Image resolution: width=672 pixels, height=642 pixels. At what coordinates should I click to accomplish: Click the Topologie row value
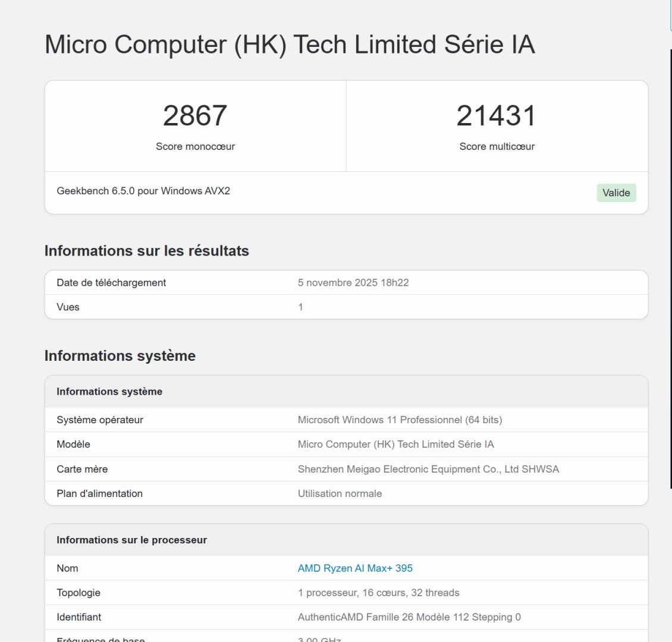point(378,593)
